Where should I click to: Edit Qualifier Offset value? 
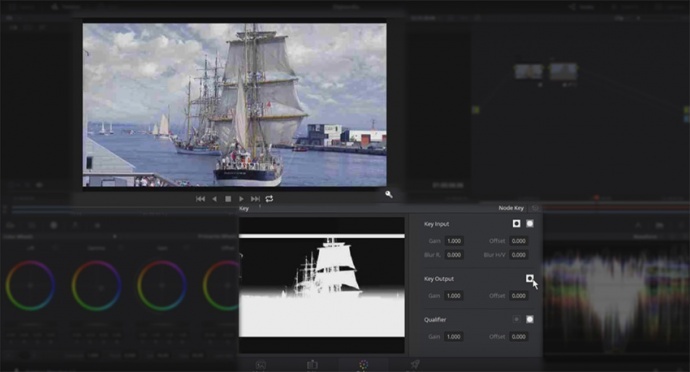518,337
